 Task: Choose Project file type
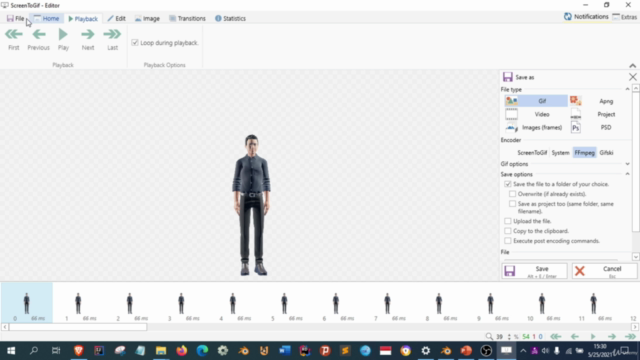600,114
